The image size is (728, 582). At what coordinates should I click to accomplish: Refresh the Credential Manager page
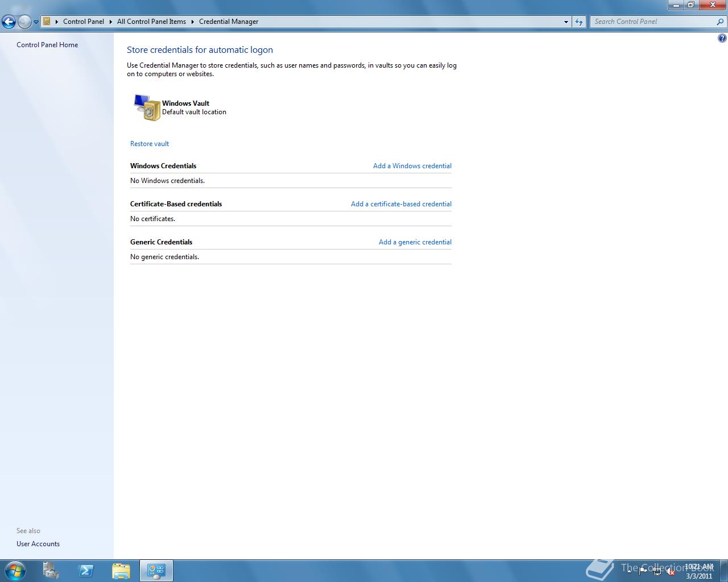579,22
